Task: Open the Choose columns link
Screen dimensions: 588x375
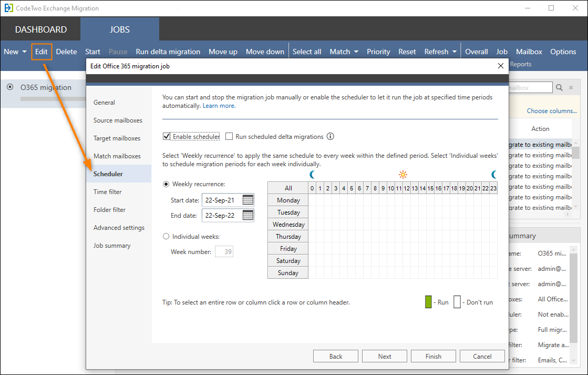Action: pos(552,111)
